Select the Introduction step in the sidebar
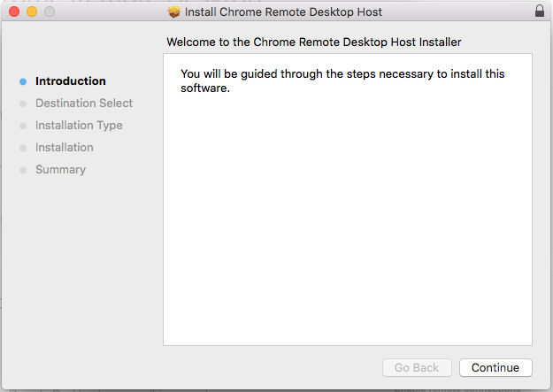Screen dimensions: 553x392 (x=70, y=81)
